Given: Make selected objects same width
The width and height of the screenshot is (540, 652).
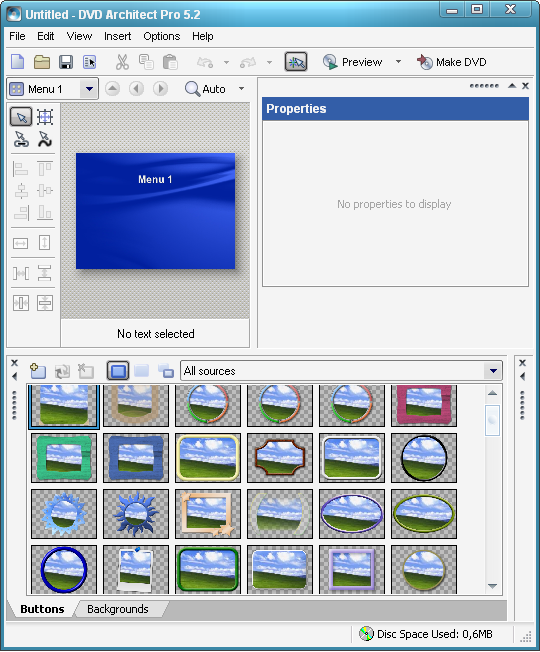Looking at the screenshot, I should pos(21,243).
